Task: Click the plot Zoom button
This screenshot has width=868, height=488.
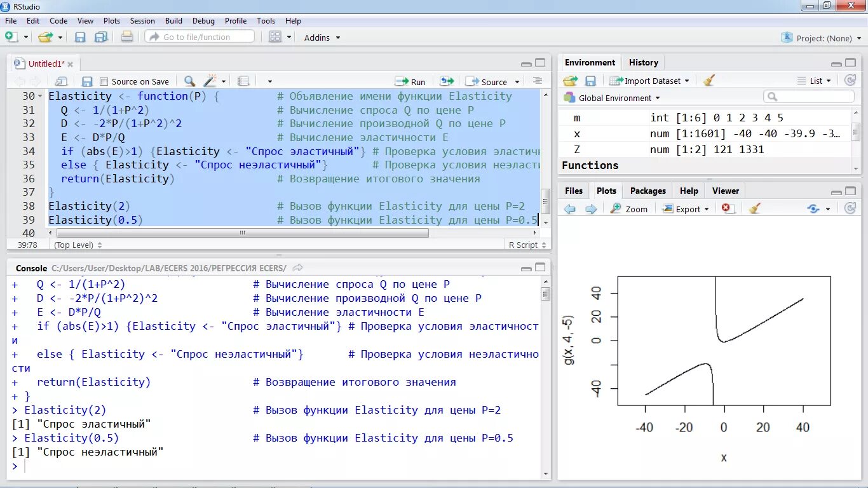Action: point(629,209)
